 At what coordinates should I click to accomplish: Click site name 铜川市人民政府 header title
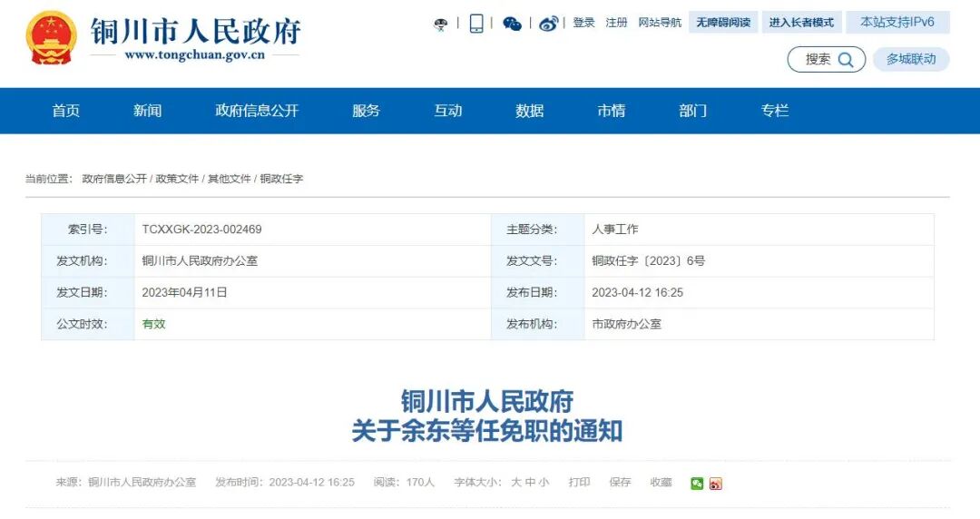tap(196, 31)
